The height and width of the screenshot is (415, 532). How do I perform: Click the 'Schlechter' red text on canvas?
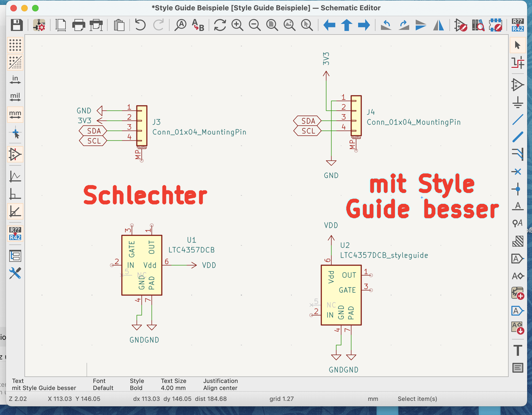[145, 195]
